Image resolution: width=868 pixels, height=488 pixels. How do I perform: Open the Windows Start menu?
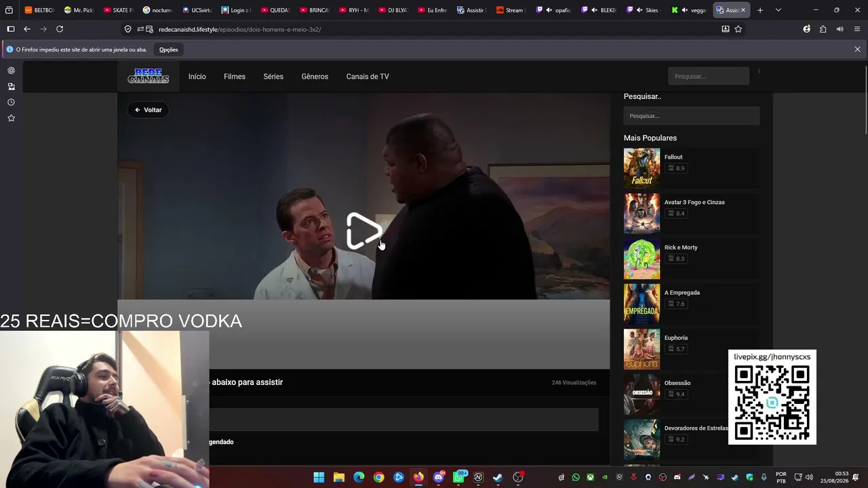tap(319, 477)
